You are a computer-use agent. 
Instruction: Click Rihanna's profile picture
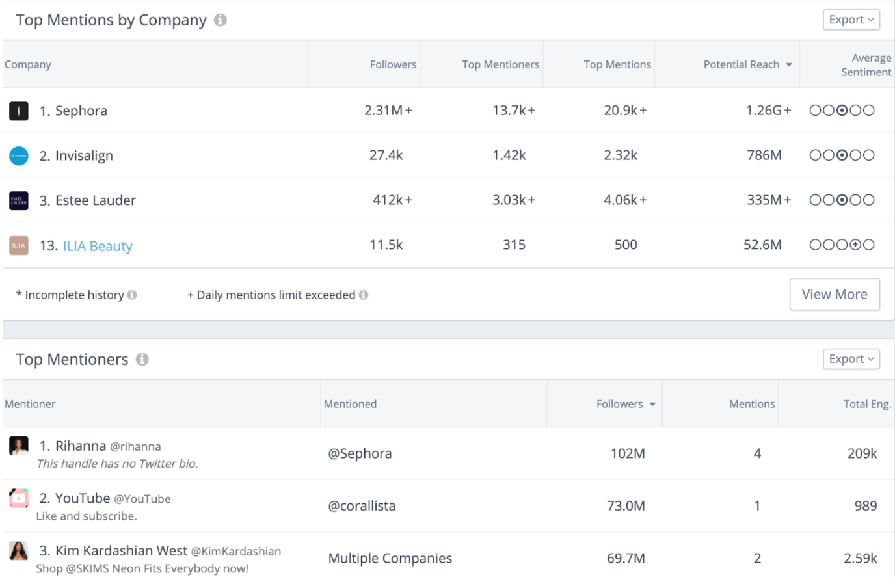coord(19,446)
